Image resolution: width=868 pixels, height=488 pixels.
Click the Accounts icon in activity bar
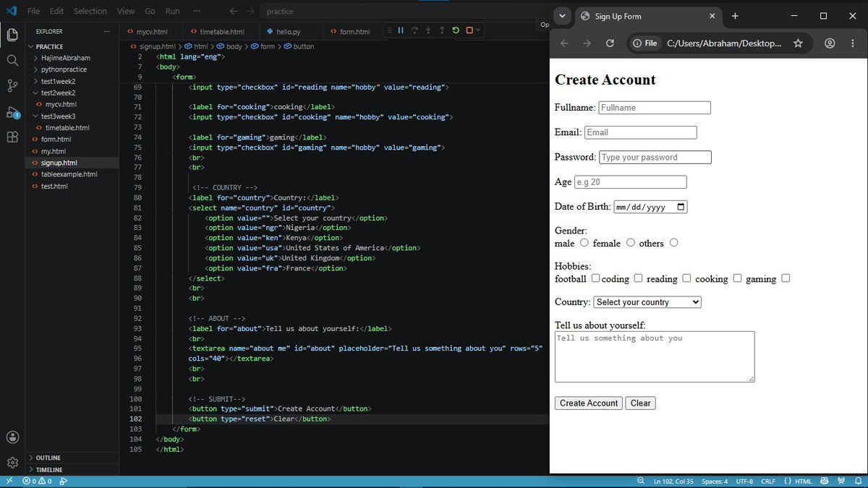pos(12,437)
